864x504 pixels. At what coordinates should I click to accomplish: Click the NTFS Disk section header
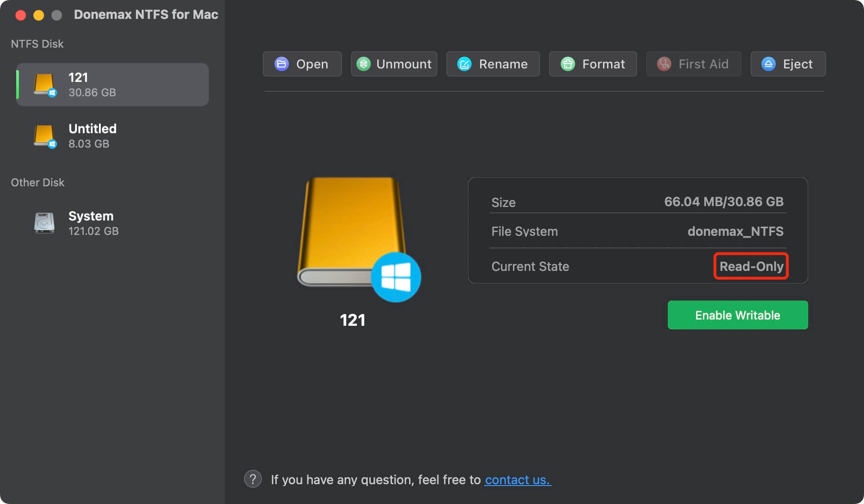[x=37, y=43]
